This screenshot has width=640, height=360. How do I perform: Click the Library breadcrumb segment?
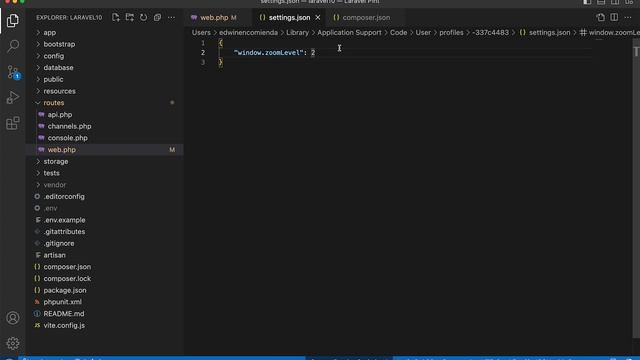(297, 33)
